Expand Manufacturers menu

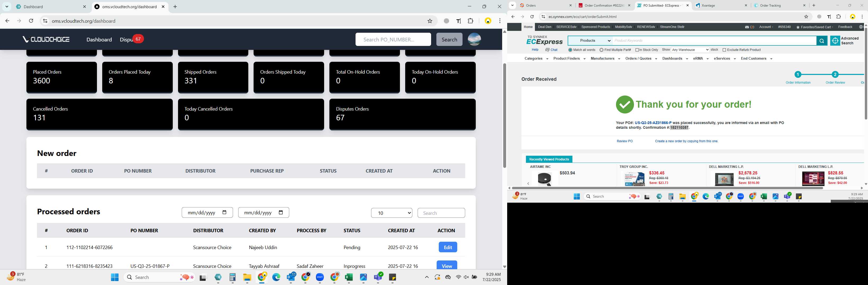[x=605, y=59]
